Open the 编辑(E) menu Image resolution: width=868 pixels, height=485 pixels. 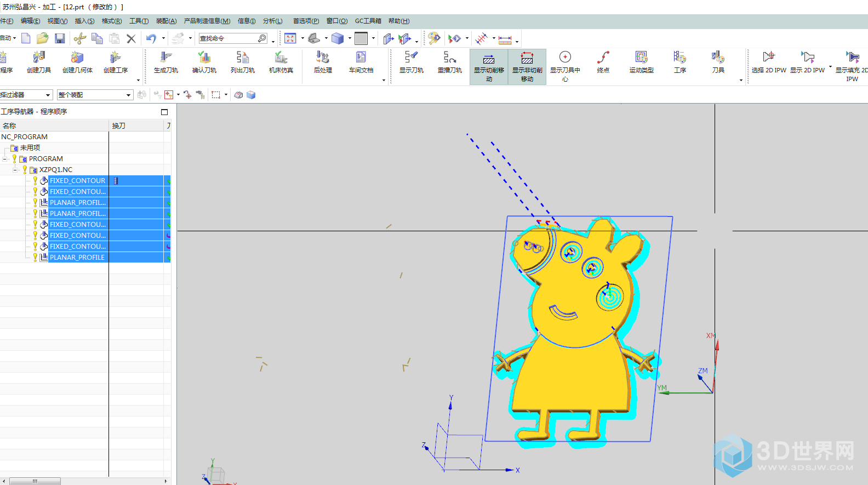click(30, 21)
